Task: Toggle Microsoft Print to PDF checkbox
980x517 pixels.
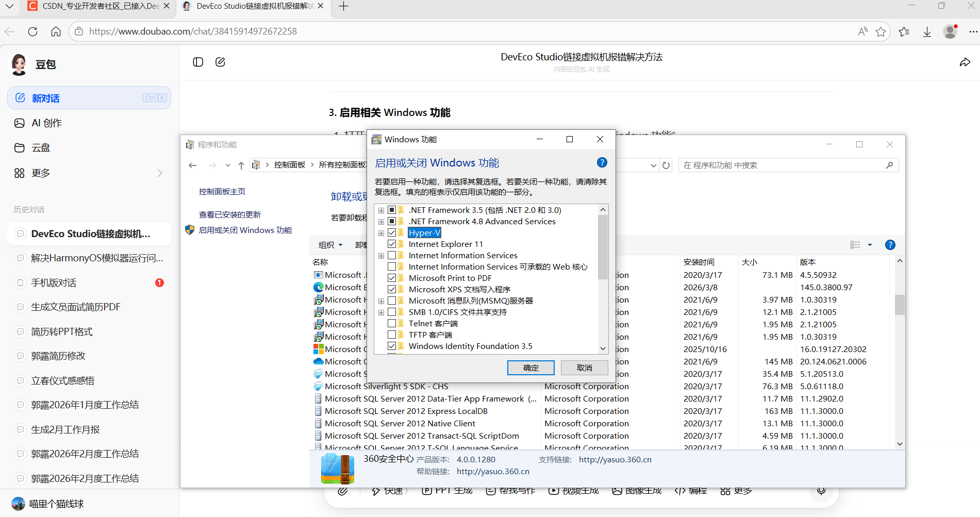Action: tap(392, 278)
